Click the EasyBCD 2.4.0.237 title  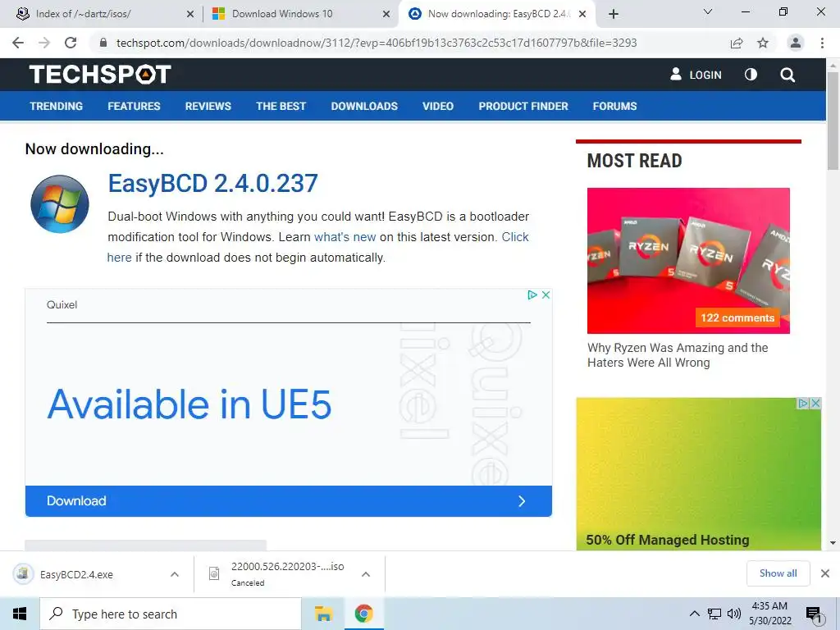[212, 183]
